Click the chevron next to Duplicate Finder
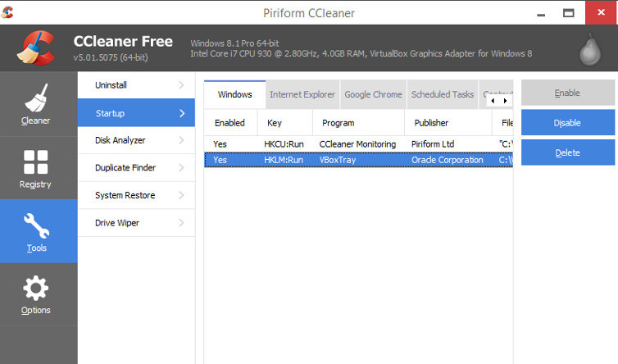Screen dimensions: 618x364 click(181, 167)
